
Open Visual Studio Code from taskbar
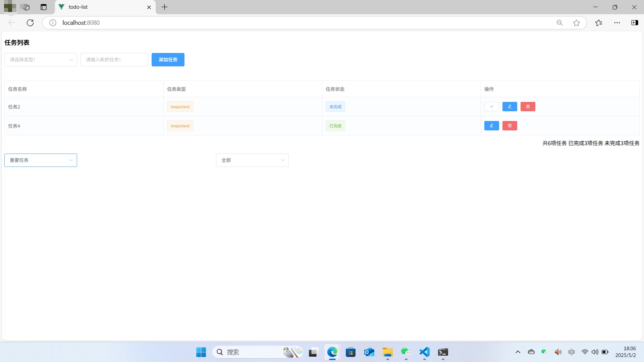(424, 352)
